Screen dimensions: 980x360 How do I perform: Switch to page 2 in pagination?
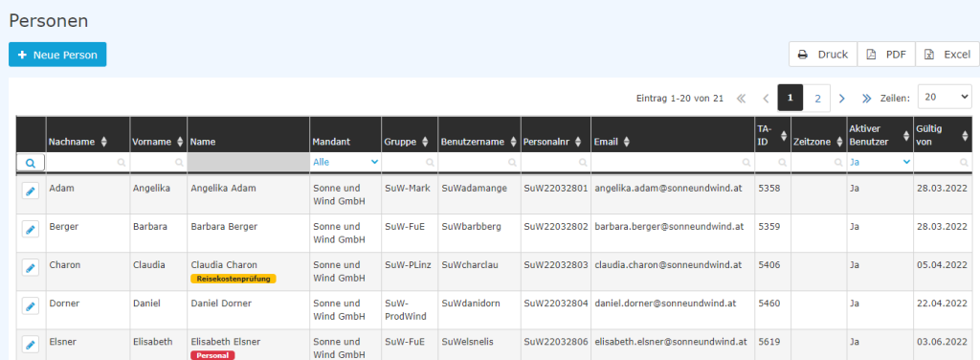click(817, 98)
